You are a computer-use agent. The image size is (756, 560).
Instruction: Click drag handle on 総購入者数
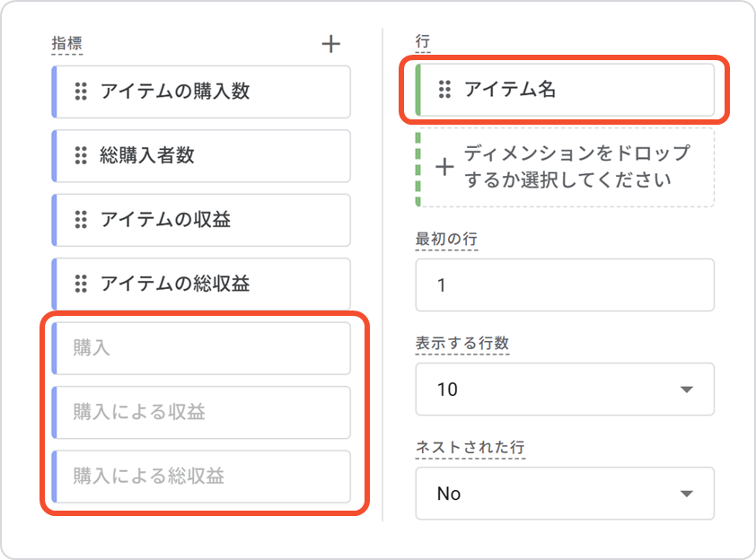click(81, 155)
